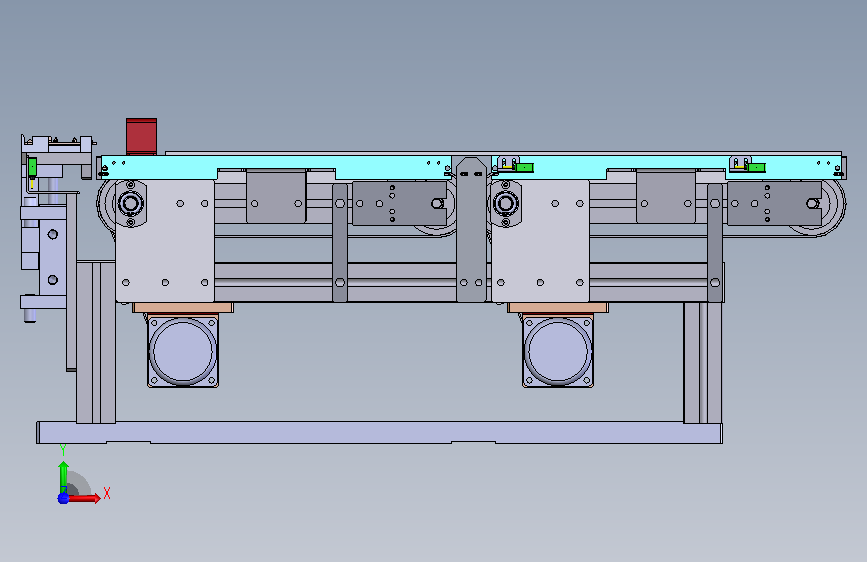The image size is (867, 562).
Task: Click the blue origin sphere of the triad
Action: click(x=63, y=498)
